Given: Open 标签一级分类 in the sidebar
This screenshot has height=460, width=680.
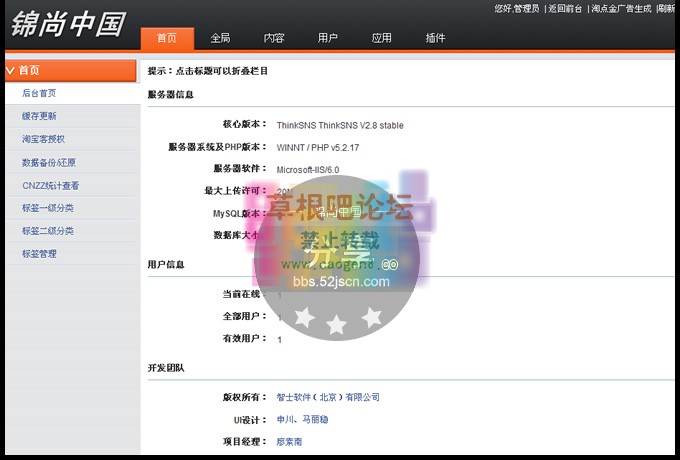Looking at the screenshot, I should click(47, 208).
